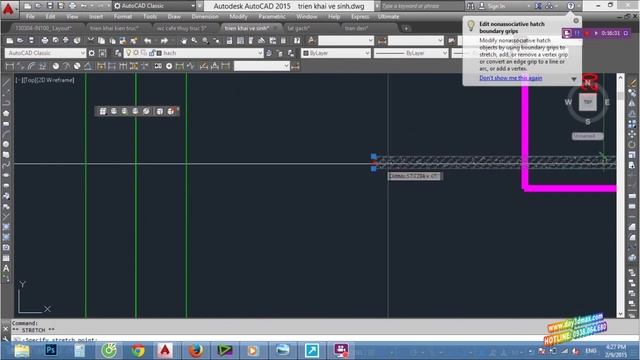The height and width of the screenshot is (360, 640).
Task: Switch to the 'tran den' drawing tab
Action: pos(356,28)
